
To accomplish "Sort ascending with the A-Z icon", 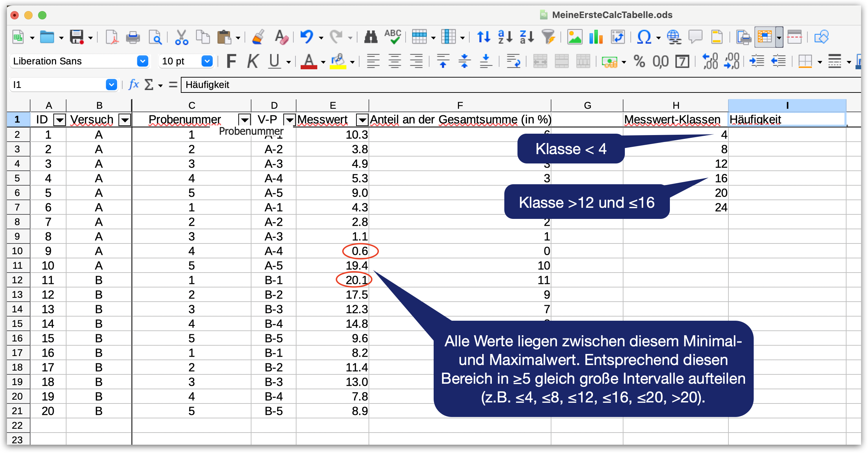I will (504, 36).
